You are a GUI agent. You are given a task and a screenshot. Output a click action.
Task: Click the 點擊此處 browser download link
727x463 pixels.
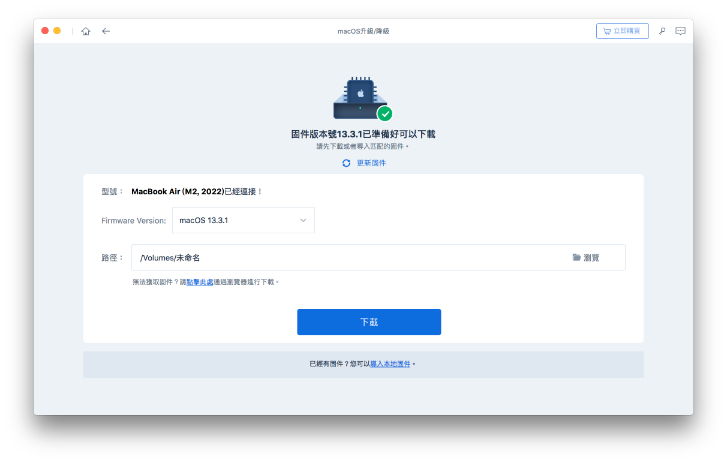(x=200, y=282)
